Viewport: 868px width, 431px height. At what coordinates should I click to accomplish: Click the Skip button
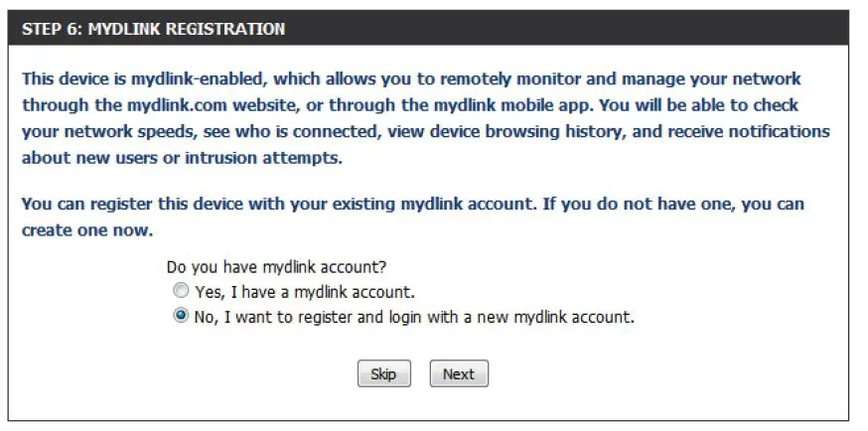point(383,374)
